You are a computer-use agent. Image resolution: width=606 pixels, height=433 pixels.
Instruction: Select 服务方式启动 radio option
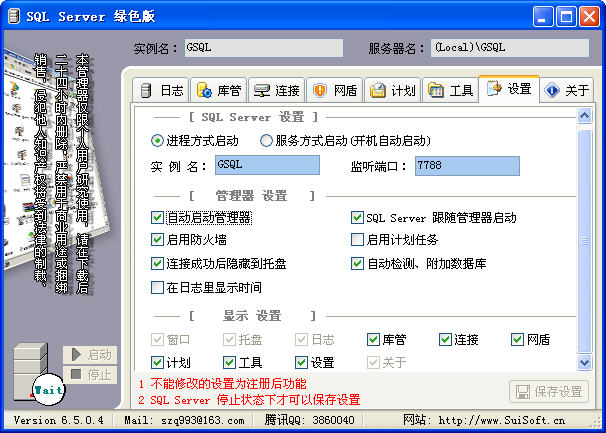click(267, 141)
